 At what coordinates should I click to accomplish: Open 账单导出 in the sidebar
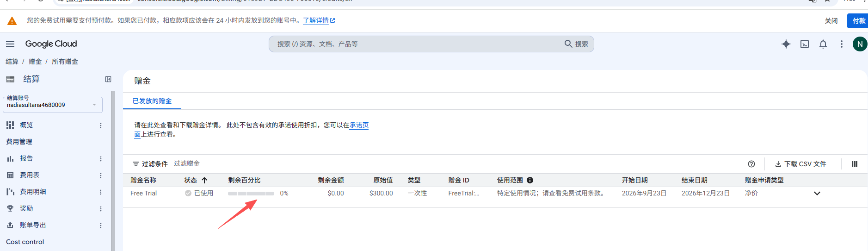(33, 225)
